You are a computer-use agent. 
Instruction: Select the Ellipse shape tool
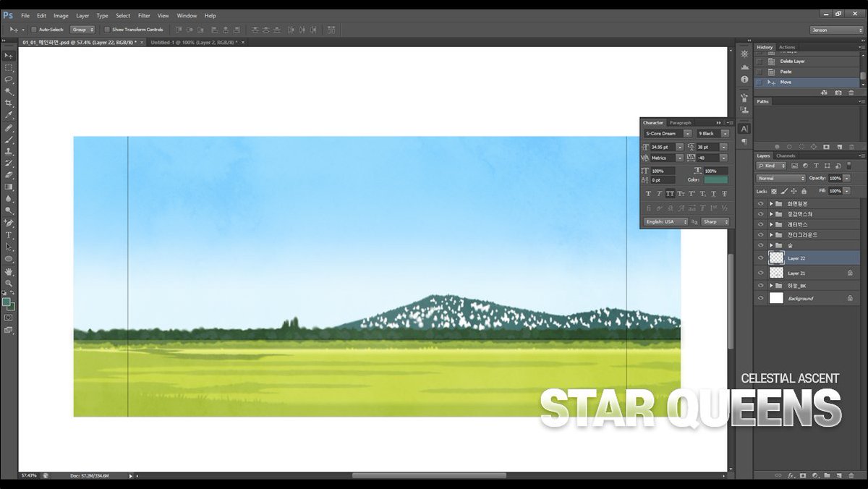(x=9, y=258)
